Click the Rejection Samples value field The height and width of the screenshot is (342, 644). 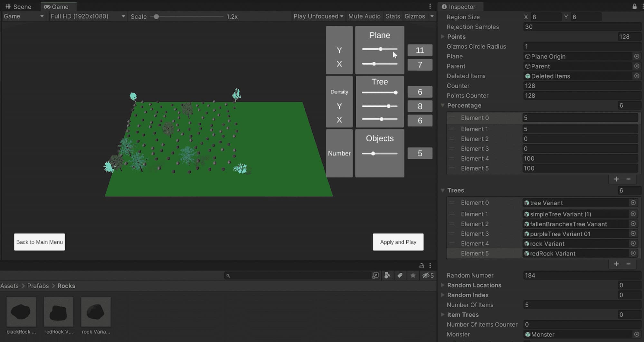[x=582, y=27]
